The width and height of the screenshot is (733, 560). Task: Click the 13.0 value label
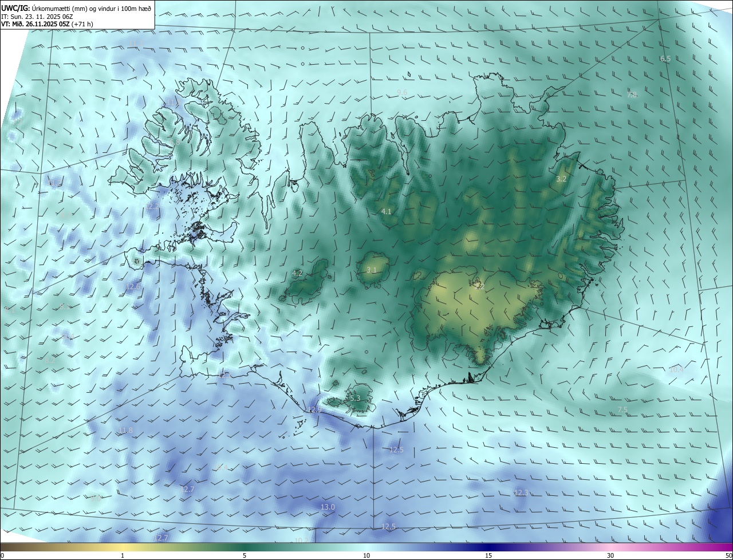(328, 507)
